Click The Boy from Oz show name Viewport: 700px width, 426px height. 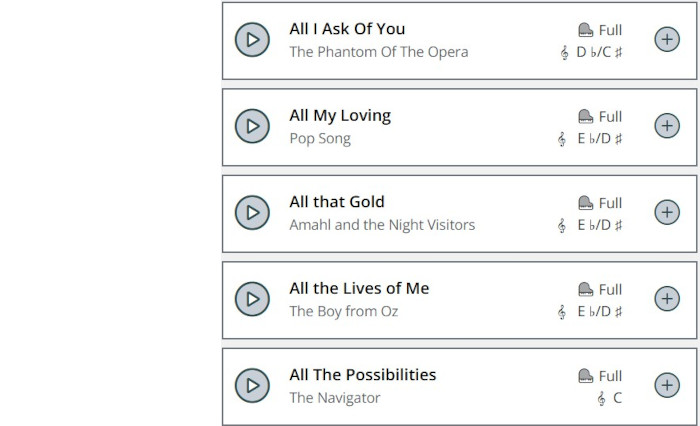tap(343, 311)
